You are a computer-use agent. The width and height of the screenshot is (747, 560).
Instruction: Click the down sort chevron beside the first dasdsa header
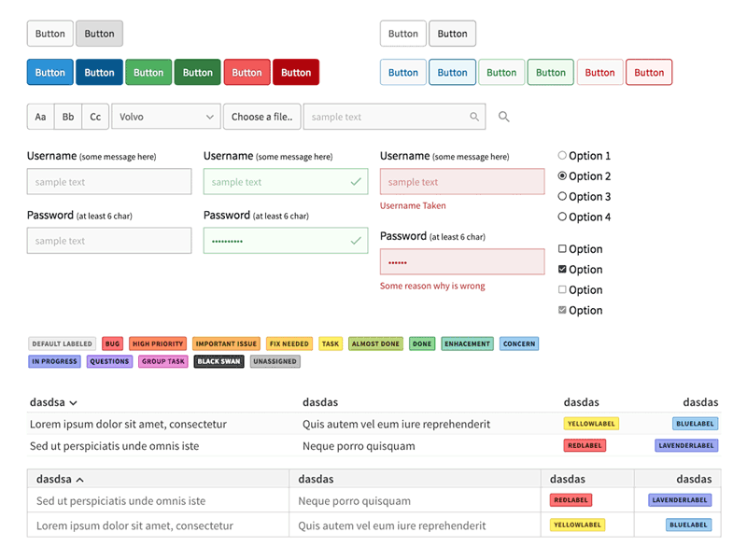coord(74,403)
